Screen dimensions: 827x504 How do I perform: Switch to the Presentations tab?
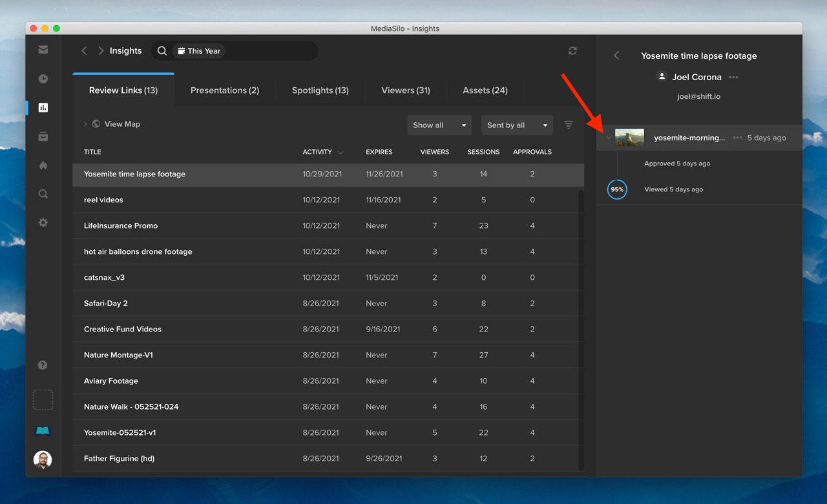coord(224,90)
